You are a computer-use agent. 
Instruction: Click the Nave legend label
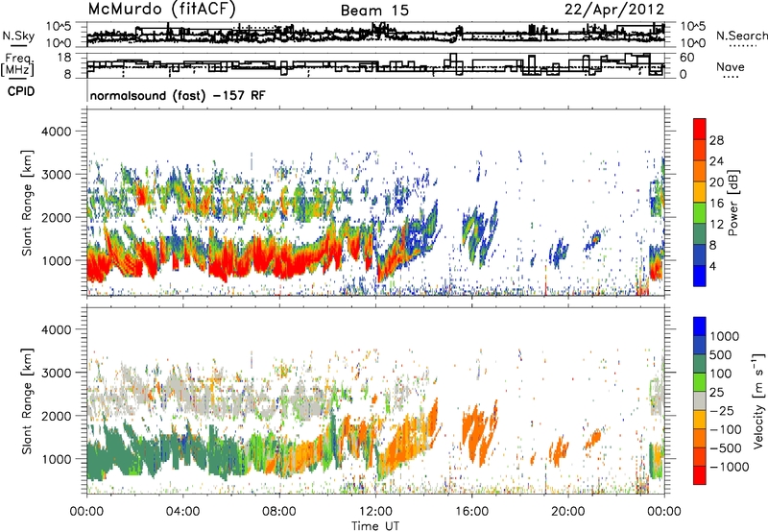731,66
